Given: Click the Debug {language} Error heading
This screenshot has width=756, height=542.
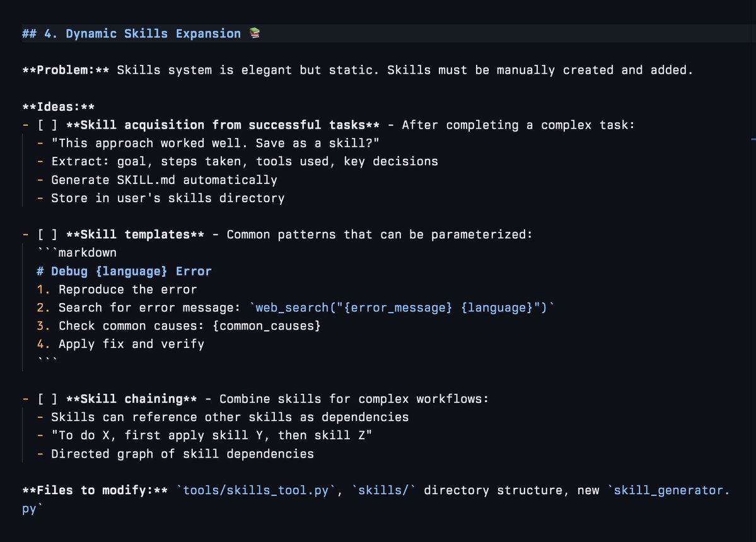Looking at the screenshot, I should click(131, 271).
